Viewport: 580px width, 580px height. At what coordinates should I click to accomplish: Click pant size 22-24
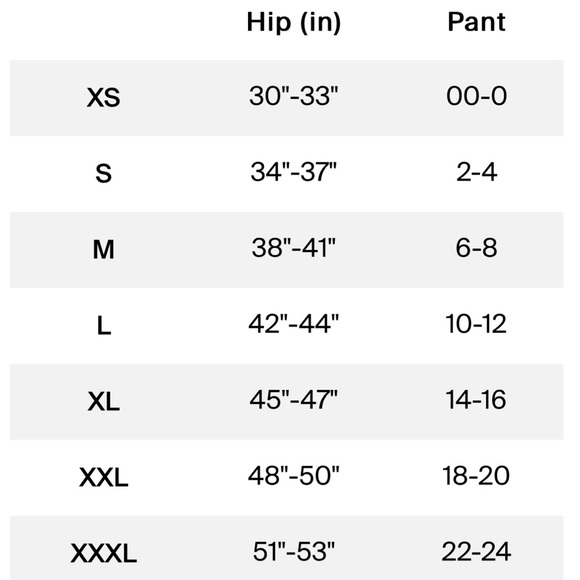point(476,552)
